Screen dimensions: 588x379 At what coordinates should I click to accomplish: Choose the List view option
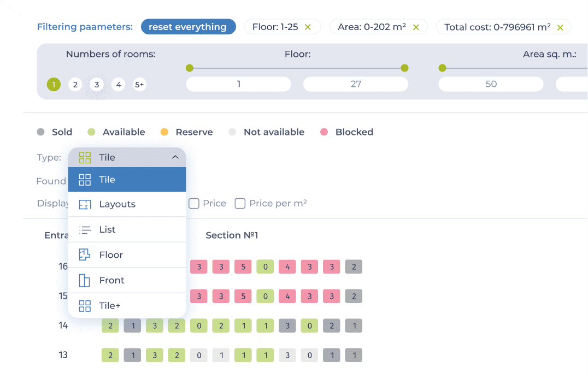[x=127, y=230]
